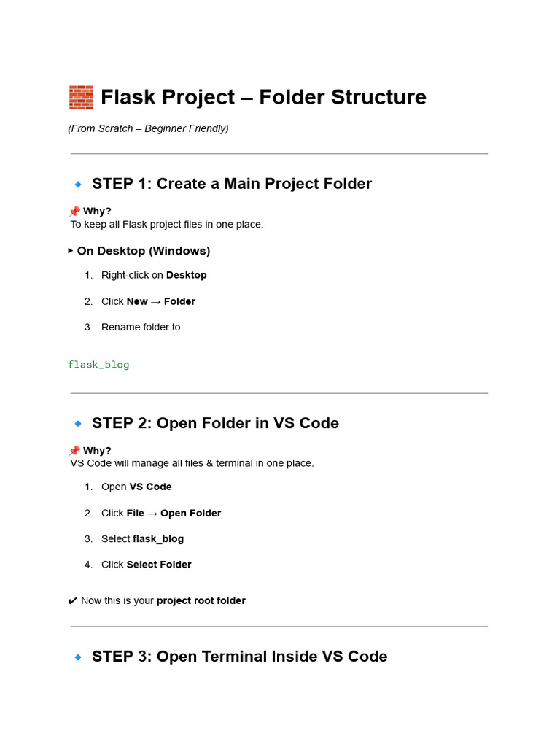
Task: Click the bold "Select Folder" text
Action: [159, 565]
